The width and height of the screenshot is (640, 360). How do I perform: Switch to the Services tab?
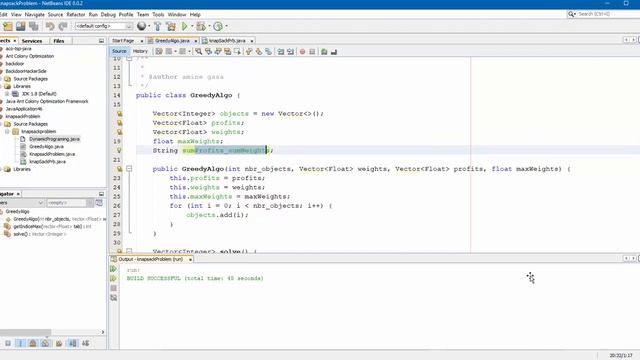(x=32, y=41)
